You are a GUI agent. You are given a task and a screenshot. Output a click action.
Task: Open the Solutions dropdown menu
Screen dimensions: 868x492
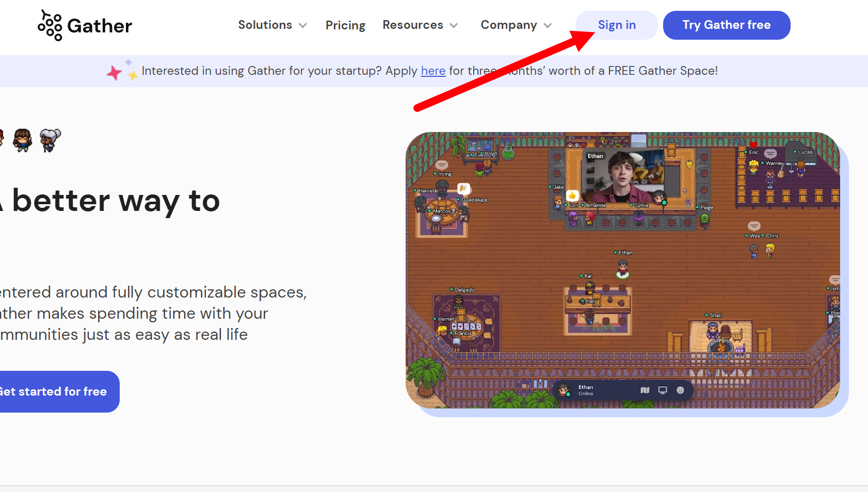click(x=272, y=25)
